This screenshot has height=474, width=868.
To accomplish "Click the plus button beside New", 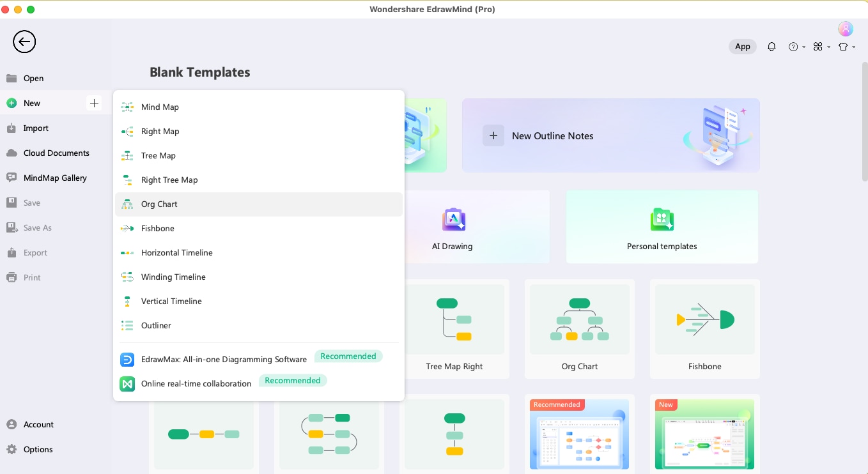I will click(94, 103).
